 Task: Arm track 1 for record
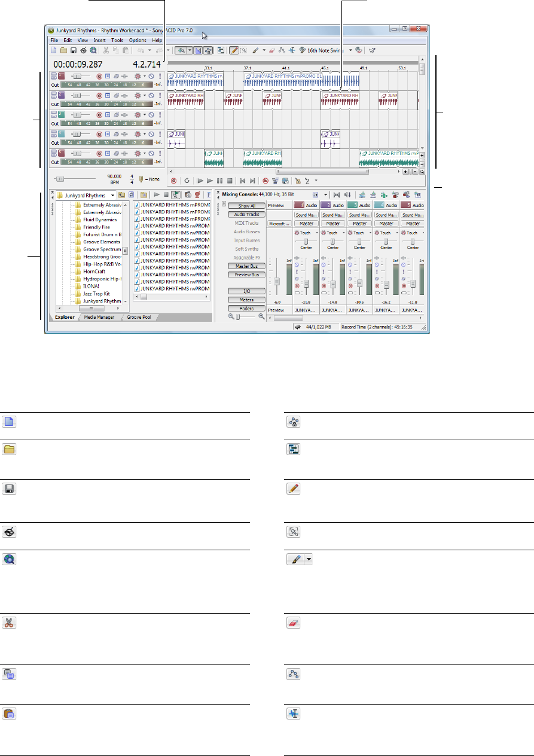[x=99, y=77]
